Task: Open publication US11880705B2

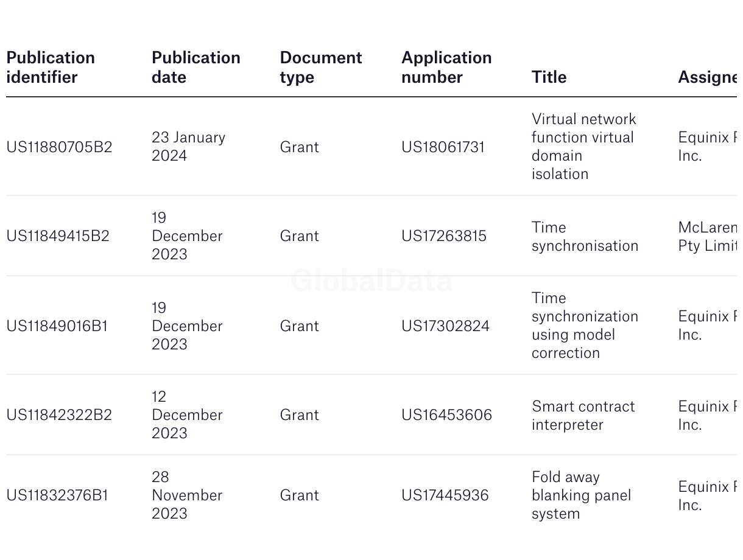Action: point(59,147)
